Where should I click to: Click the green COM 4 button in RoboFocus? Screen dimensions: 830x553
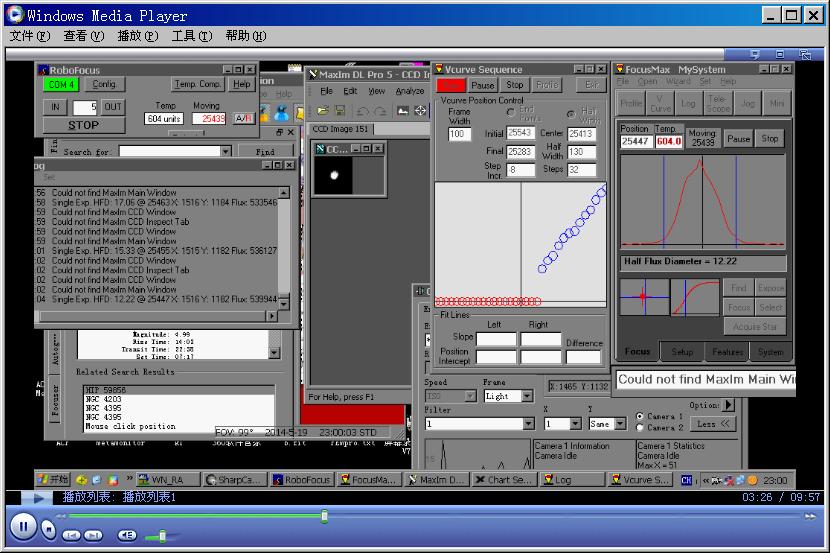pyautogui.click(x=61, y=85)
